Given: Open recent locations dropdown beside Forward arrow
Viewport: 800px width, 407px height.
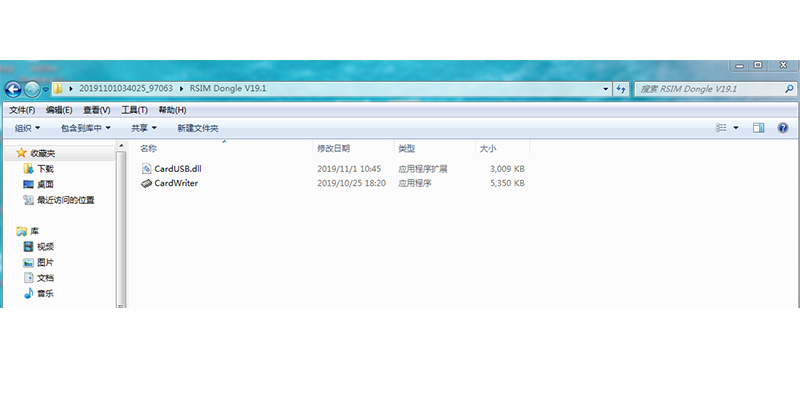Looking at the screenshot, I should click(45, 89).
